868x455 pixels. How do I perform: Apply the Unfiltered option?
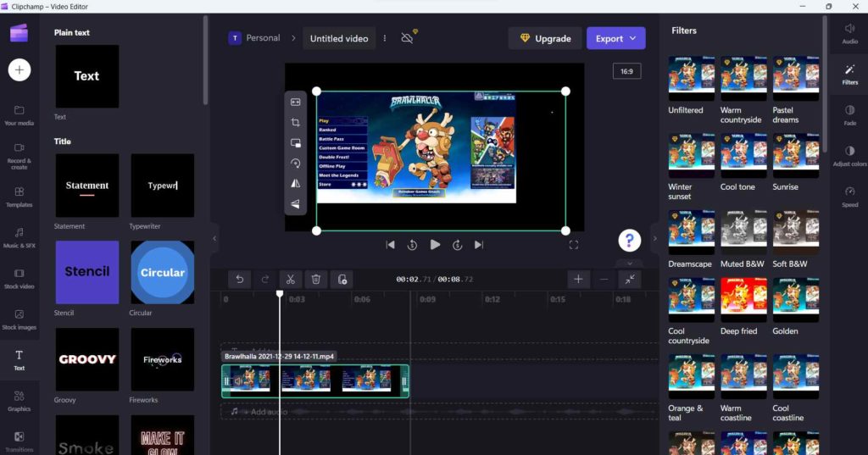point(691,79)
